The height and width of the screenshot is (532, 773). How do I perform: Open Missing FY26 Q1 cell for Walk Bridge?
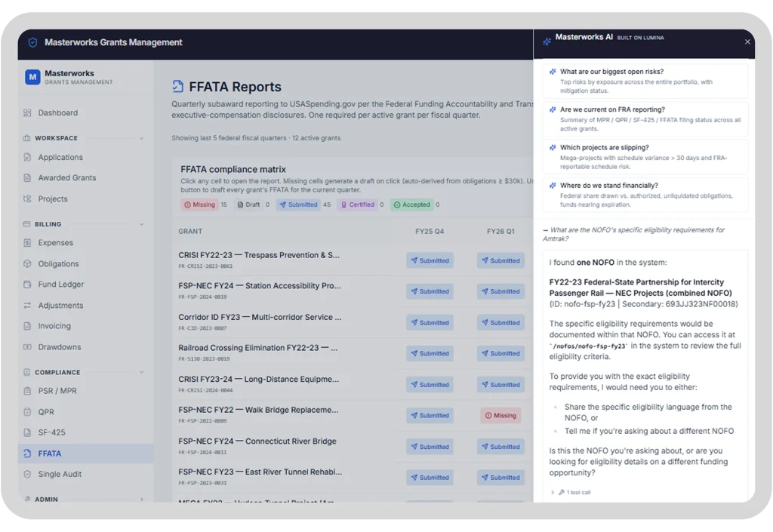click(x=500, y=416)
